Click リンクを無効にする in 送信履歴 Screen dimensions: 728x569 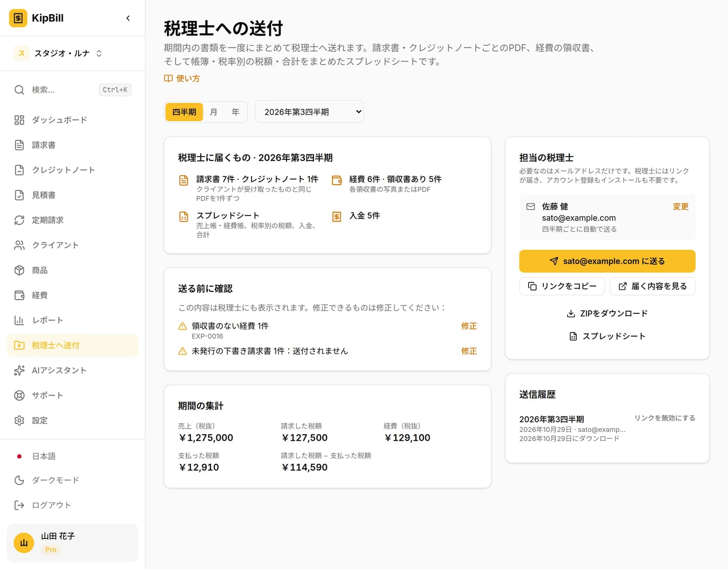point(665,418)
